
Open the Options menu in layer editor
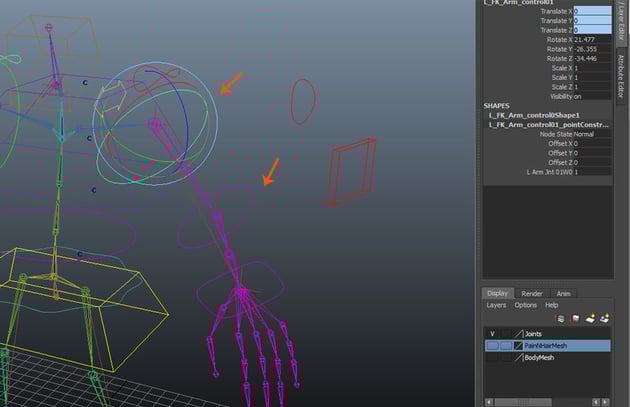(x=525, y=305)
